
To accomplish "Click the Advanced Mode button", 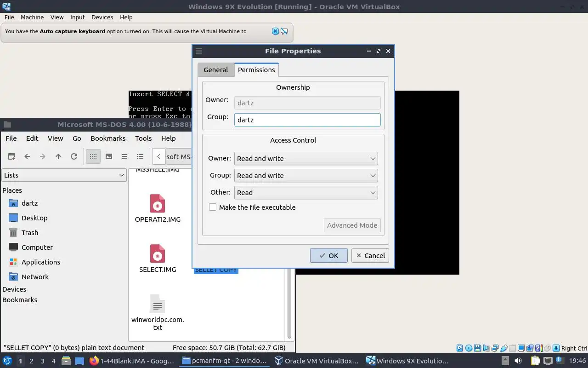I will click(352, 225).
